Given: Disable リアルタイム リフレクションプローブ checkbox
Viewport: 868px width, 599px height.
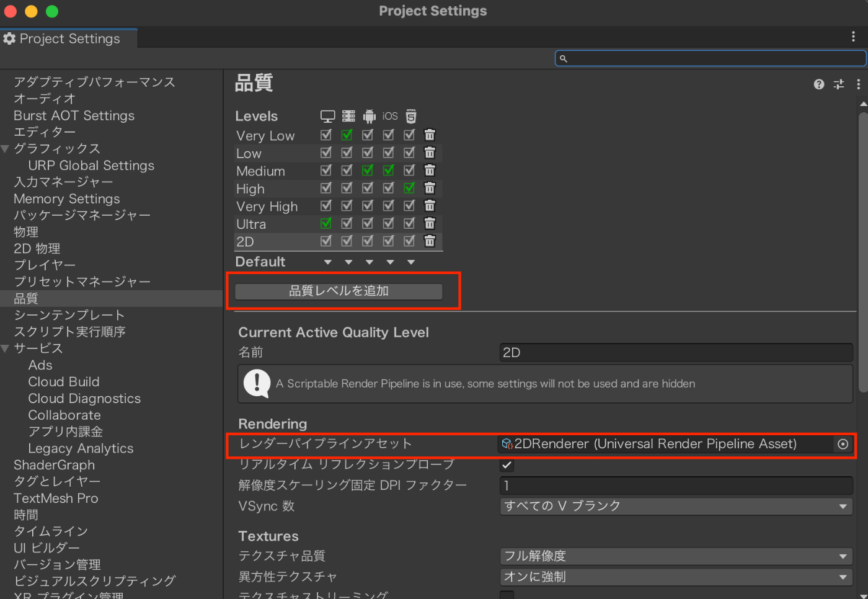Looking at the screenshot, I should pos(507,465).
